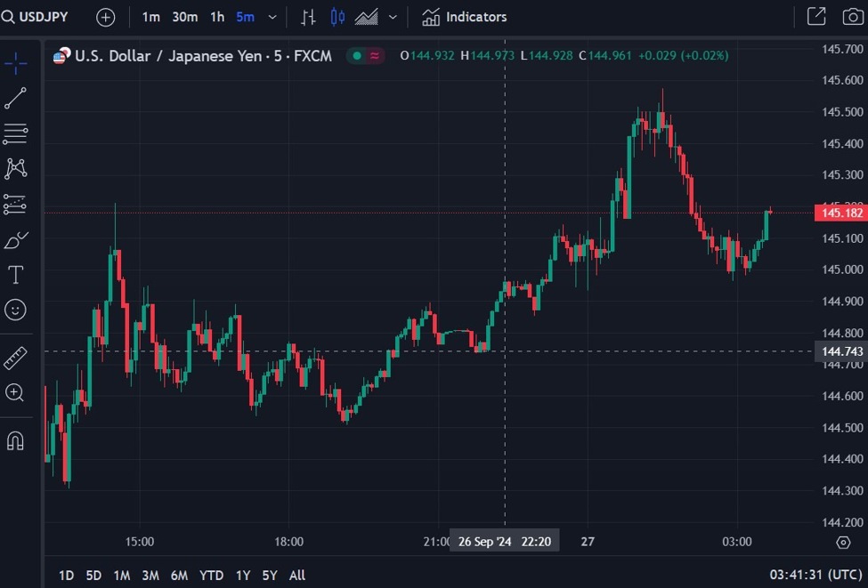Select the Trend Line drawing tool
868x588 pixels.
click(x=15, y=99)
